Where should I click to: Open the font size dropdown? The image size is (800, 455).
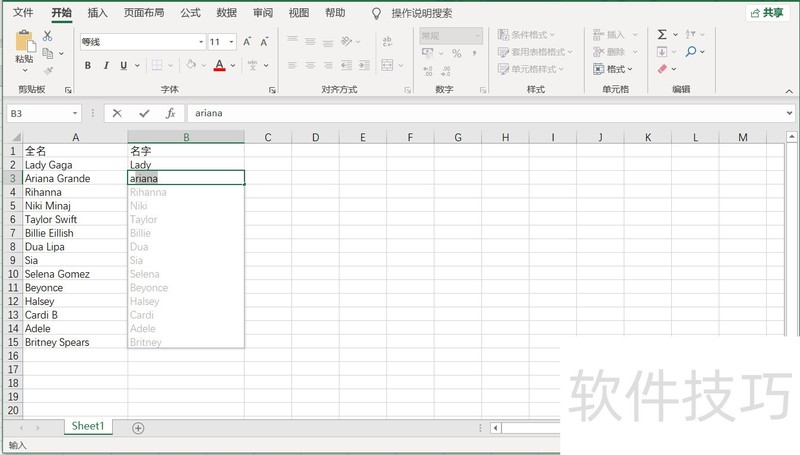click(232, 42)
